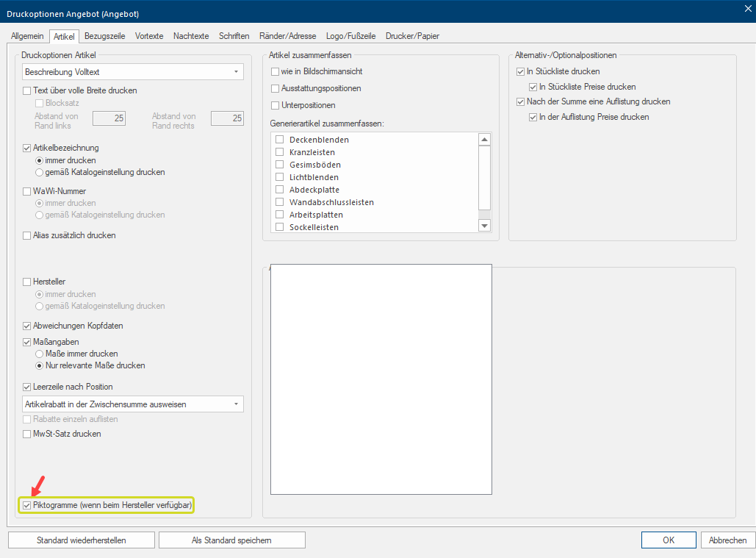Disable the Piktogramme checkbox

pos(27,506)
